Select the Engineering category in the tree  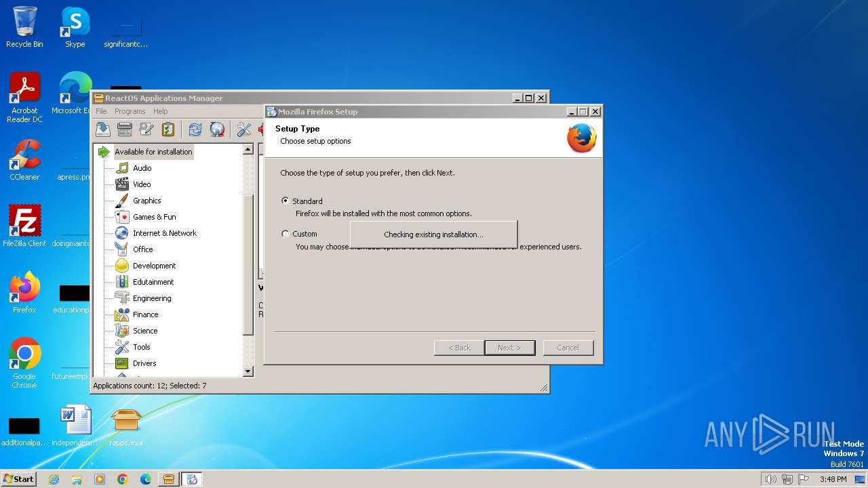click(x=152, y=298)
